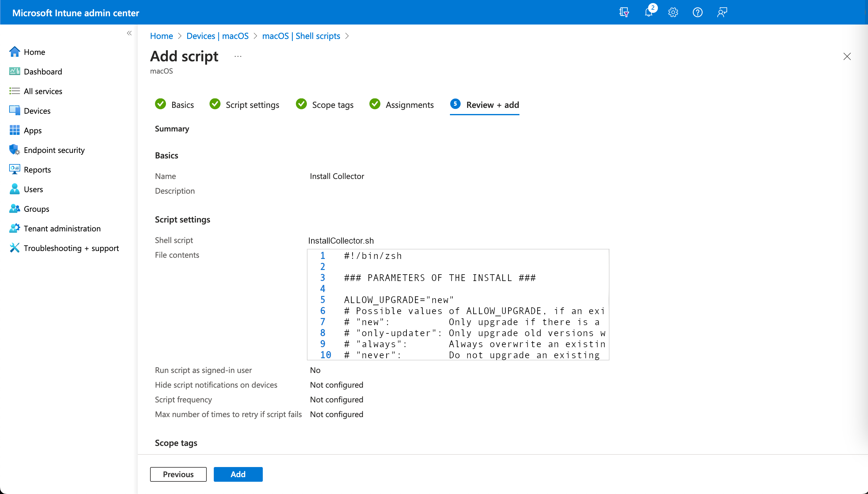This screenshot has width=868, height=494.
Task: Click the Tenant administration sidebar icon
Action: tap(14, 228)
